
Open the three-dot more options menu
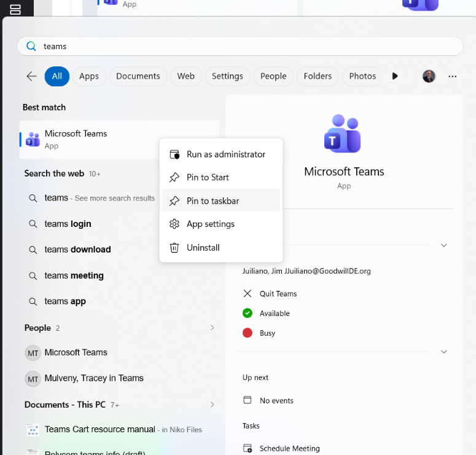click(x=453, y=76)
